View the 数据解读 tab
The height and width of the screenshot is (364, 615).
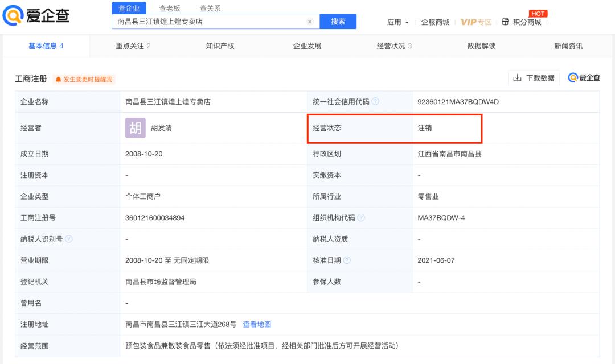click(479, 46)
